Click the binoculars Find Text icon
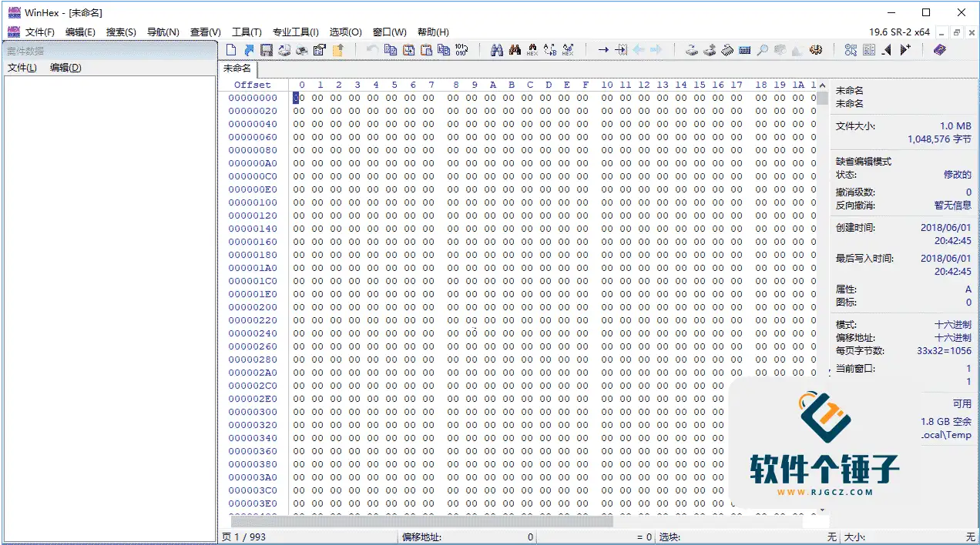The width and height of the screenshot is (980, 545). 497,50
